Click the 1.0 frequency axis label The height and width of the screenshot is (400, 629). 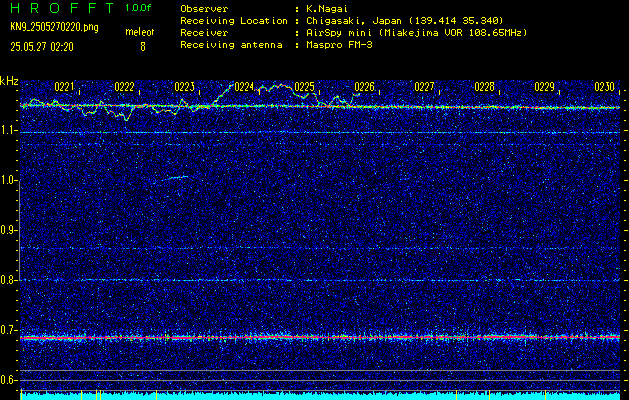(x=8, y=180)
